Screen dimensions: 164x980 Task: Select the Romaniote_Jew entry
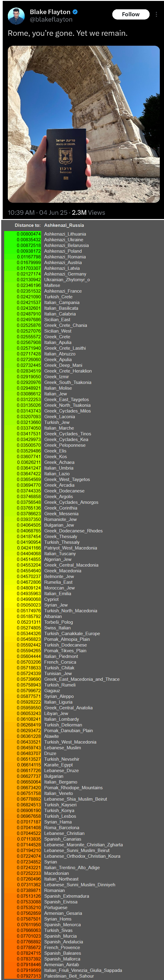point(60,519)
